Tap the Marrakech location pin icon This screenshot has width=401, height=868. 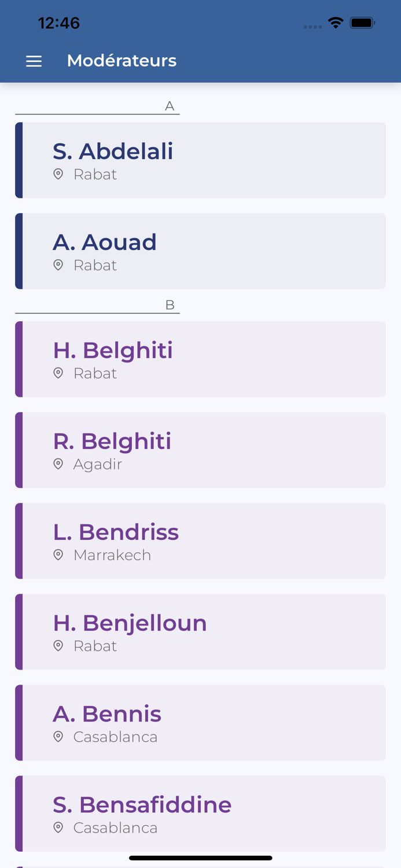tap(58, 555)
